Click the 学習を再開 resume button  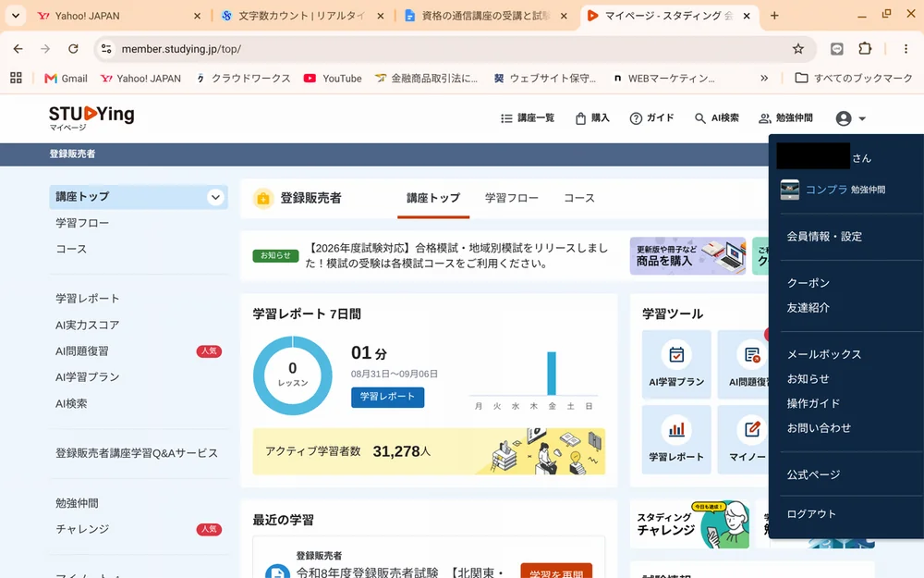tap(556, 571)
